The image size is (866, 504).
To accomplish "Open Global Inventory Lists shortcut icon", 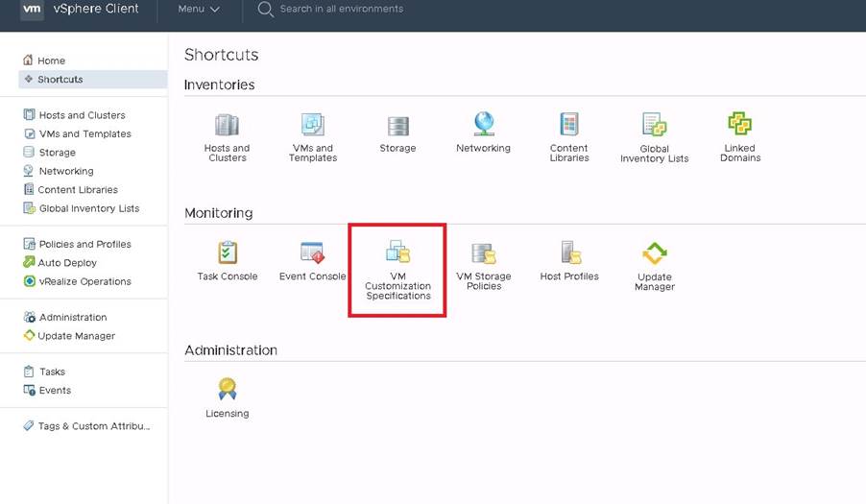I will click(x=655, y=125).
